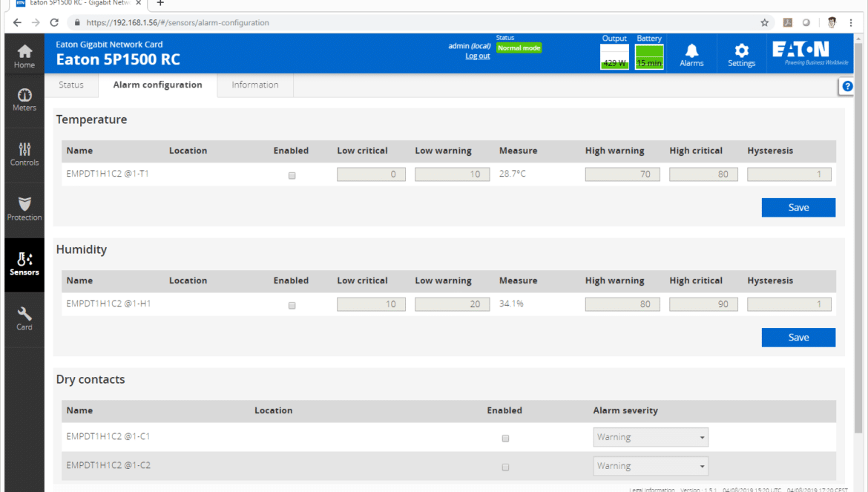Open the Alarms bell icon

click(691, 55)
